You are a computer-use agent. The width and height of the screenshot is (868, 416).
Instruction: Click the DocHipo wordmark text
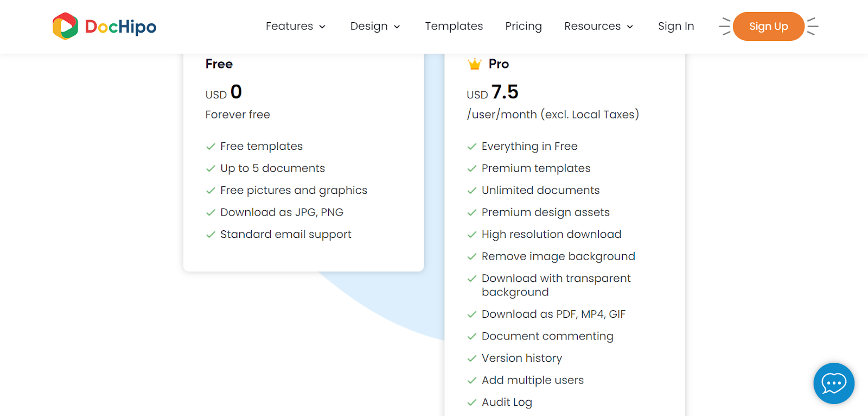(x=120, y=27)
